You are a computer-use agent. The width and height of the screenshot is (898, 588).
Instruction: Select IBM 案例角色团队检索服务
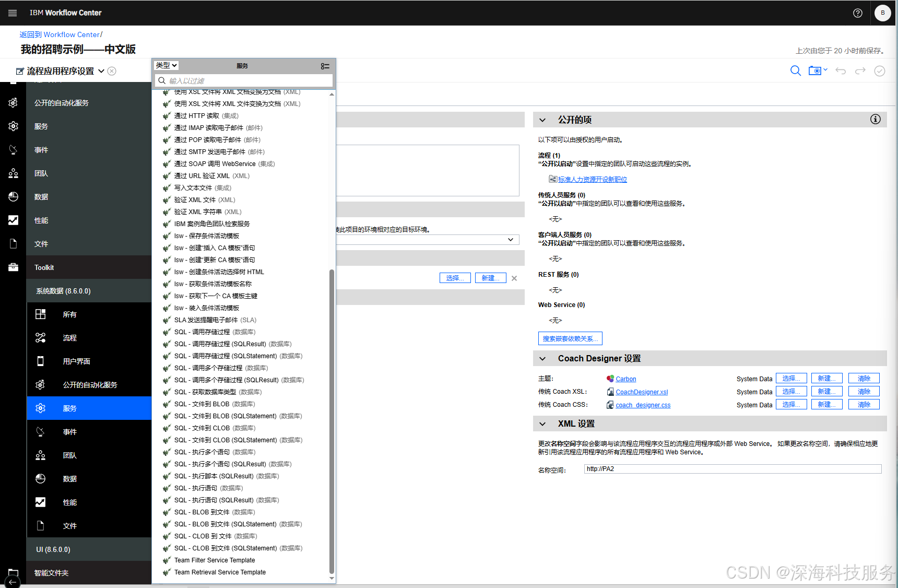pos(212,224)
